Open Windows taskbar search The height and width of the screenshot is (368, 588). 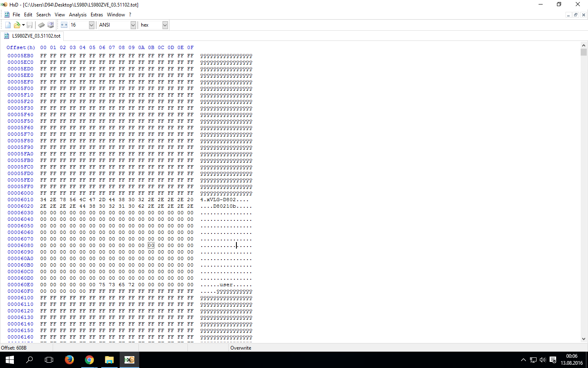tap(29, 360)
